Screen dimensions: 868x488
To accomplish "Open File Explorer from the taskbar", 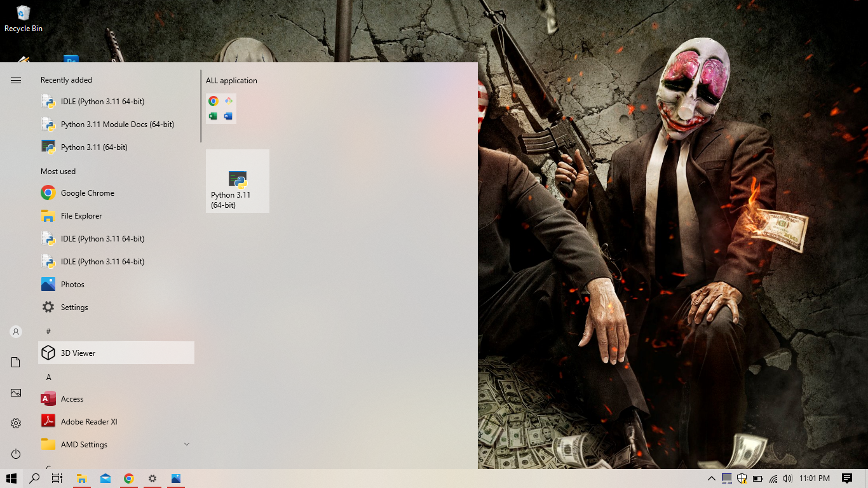I will point(81,478).
